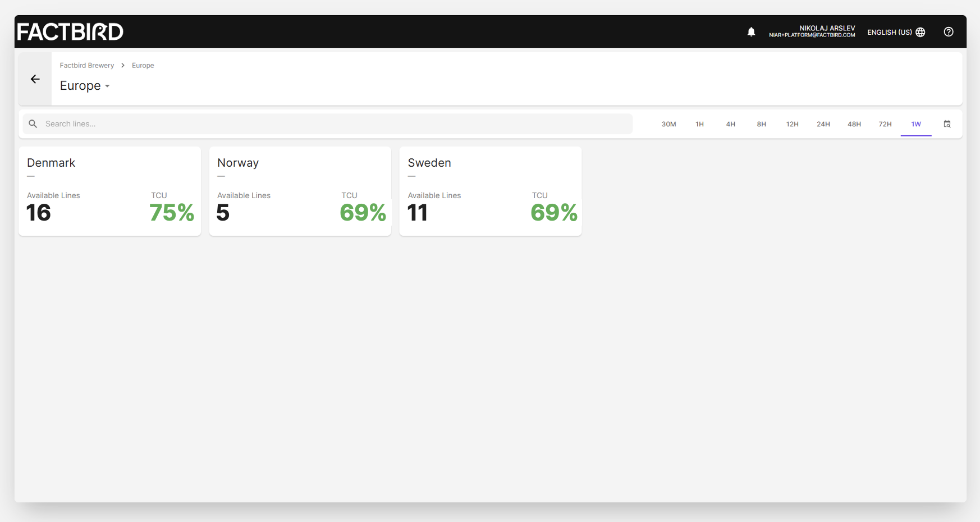This screenshot has width=980, height=522.
Task: Click Denmark's 75% TCU value
Action: click(x=172, y=213)
